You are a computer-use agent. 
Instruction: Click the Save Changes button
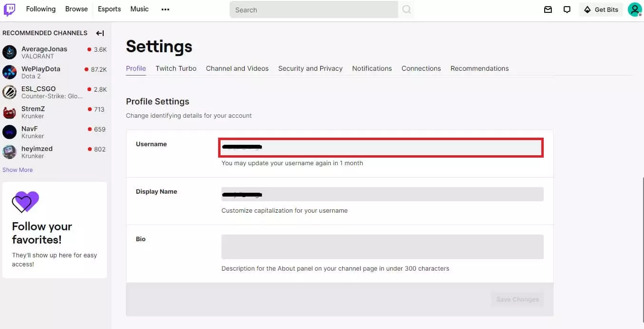[x=518, y=300]
